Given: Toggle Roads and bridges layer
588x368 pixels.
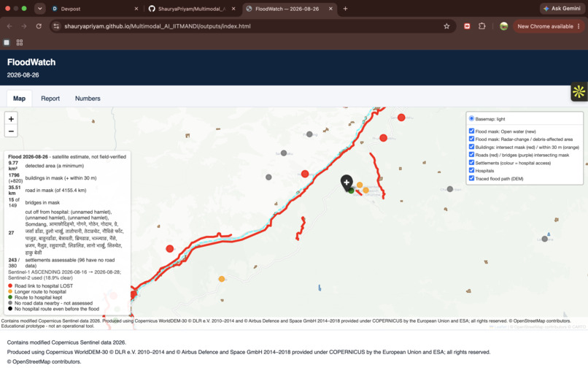Looking at the screenshot, I should (x=471, y=155).
